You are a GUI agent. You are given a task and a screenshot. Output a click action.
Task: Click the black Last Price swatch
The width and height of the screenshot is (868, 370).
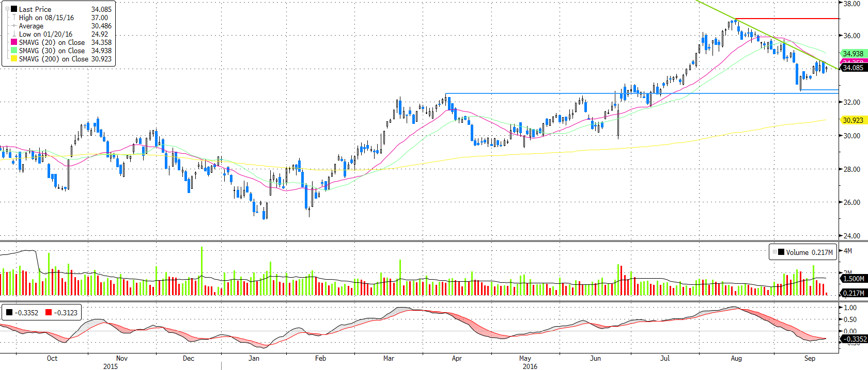pyautogui.click(x=14, y=9)
